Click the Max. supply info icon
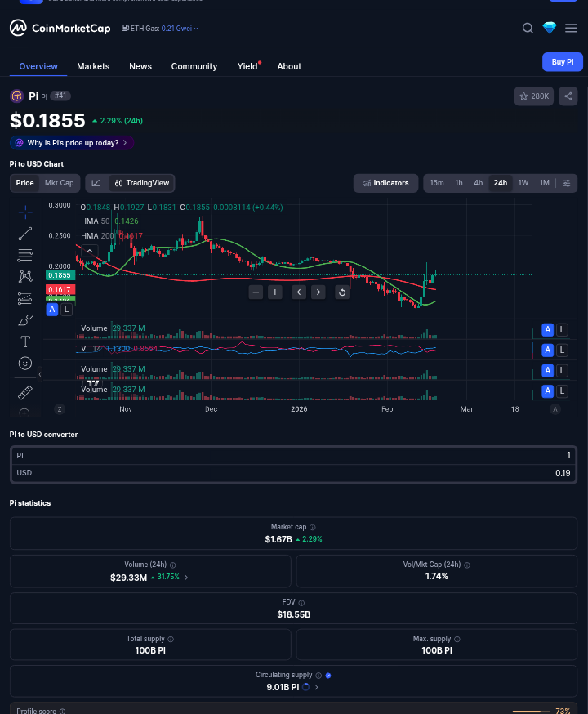Image resolution: width=588 pixels, height=714 pixels. pos(457,640)
